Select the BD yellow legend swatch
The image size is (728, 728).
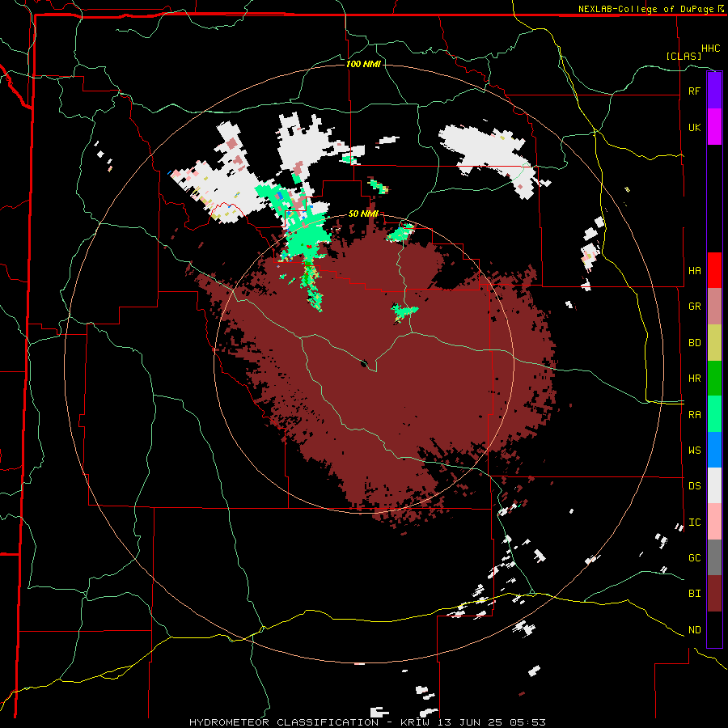click(714, 342)
